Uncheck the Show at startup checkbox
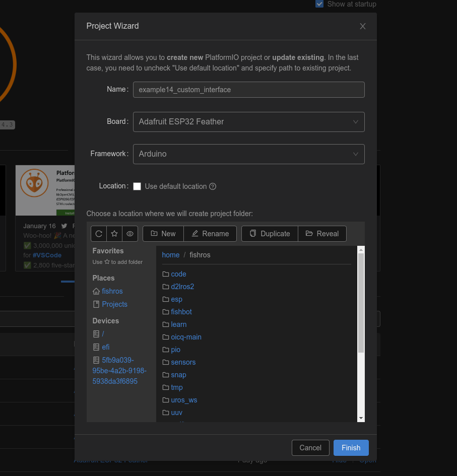 click(x=319, y=4)
